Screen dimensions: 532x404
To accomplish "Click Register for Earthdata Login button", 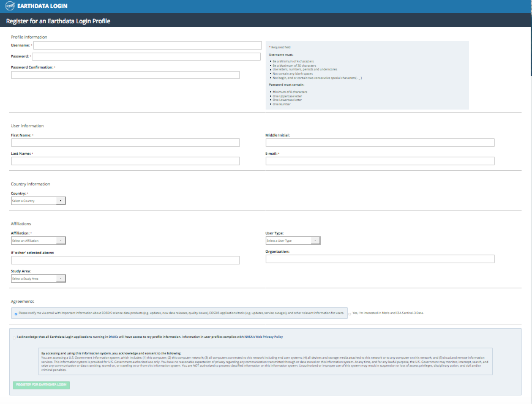I will 41,385.
